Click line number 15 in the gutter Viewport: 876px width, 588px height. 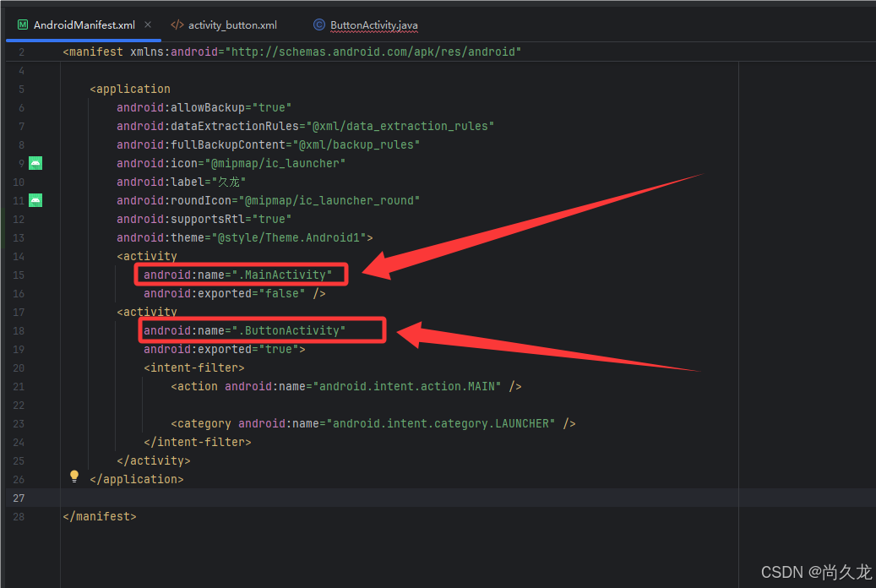[x=19, y=275]
